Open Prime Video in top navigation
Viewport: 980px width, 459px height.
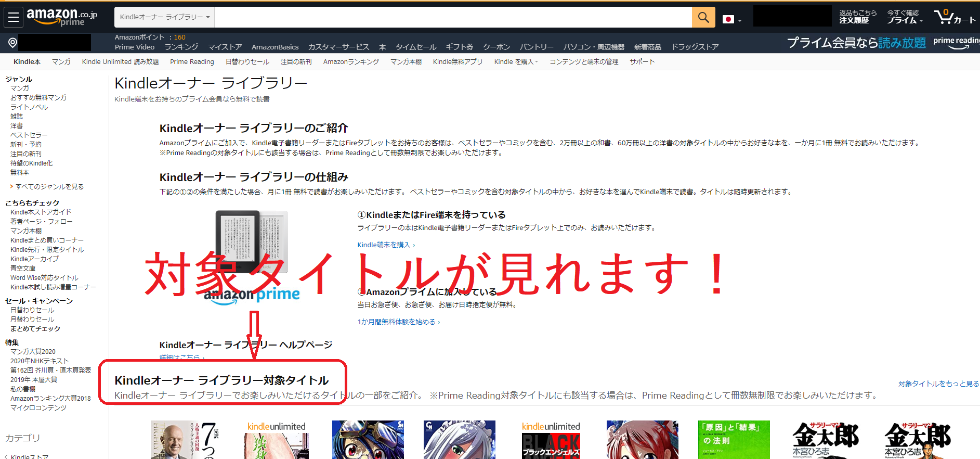(135, 47)
